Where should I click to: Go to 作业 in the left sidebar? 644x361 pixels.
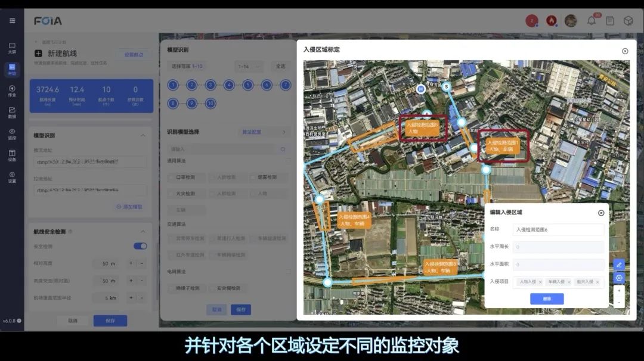pos(12,91)
